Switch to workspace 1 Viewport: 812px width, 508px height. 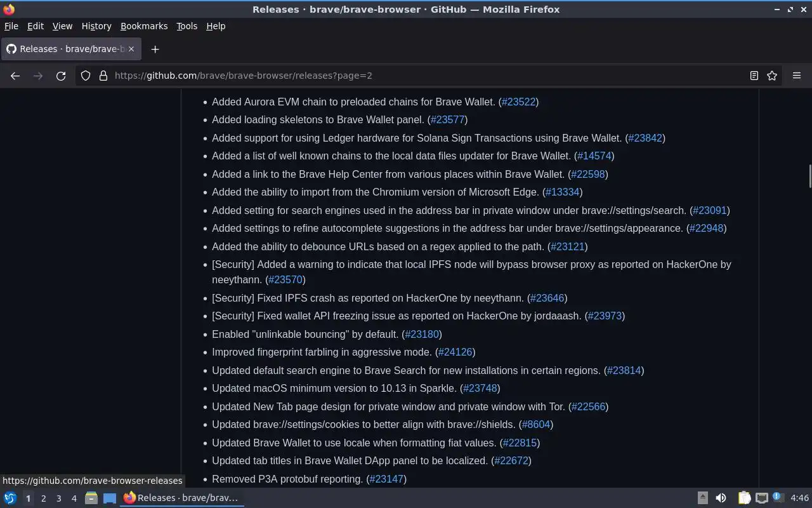coord(28,498)
